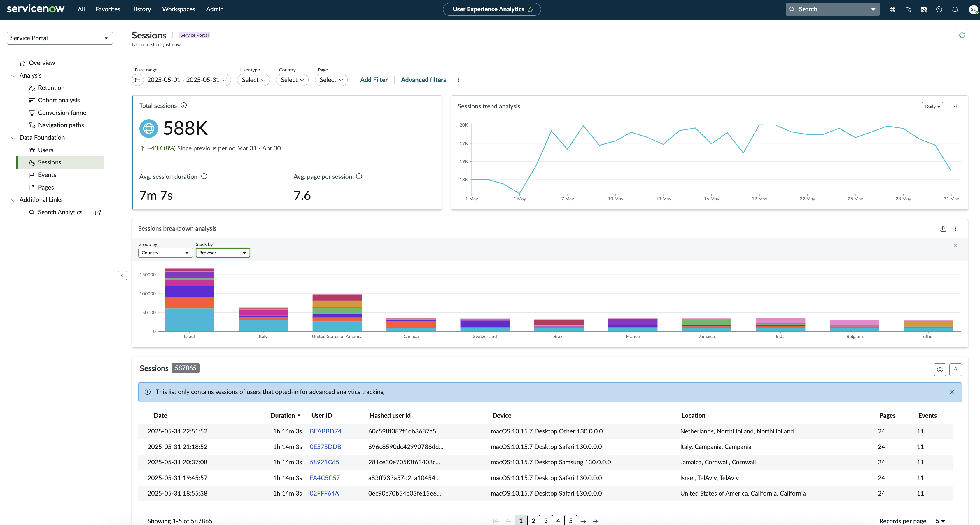
Task: Click the Avg. page per session info icon
Action: pos(359,176)
